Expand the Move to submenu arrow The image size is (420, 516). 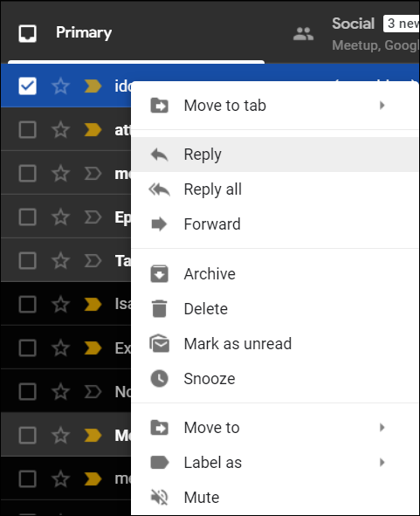(382, 428)
